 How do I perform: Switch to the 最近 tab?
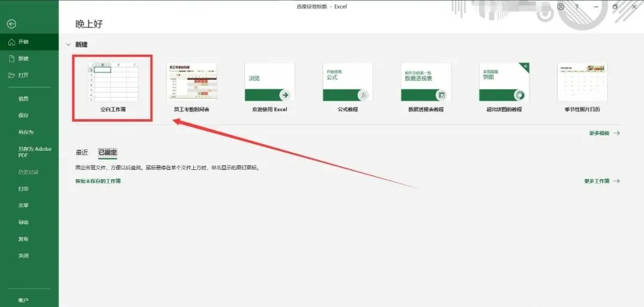coord(82,153)
